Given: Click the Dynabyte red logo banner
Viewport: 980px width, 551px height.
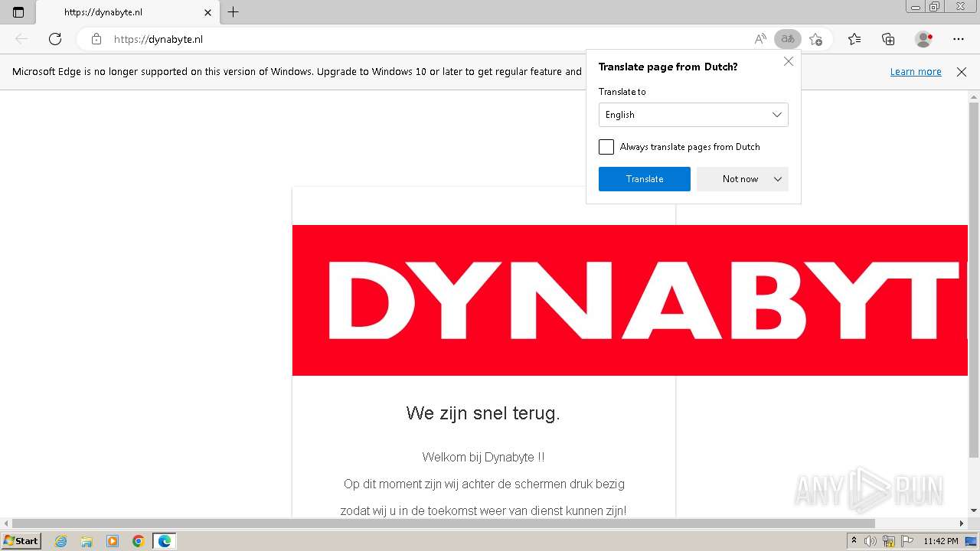Looking at the screenshot, I should tap(630, 300).
